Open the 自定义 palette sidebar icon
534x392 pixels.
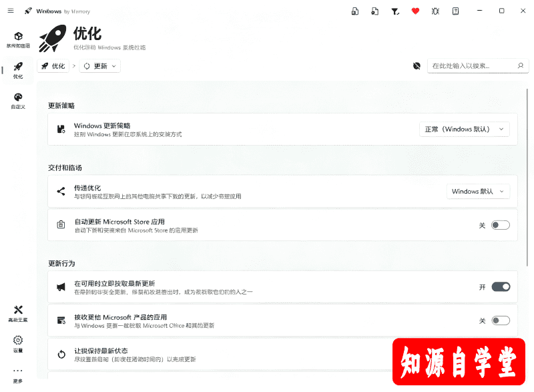18,101
